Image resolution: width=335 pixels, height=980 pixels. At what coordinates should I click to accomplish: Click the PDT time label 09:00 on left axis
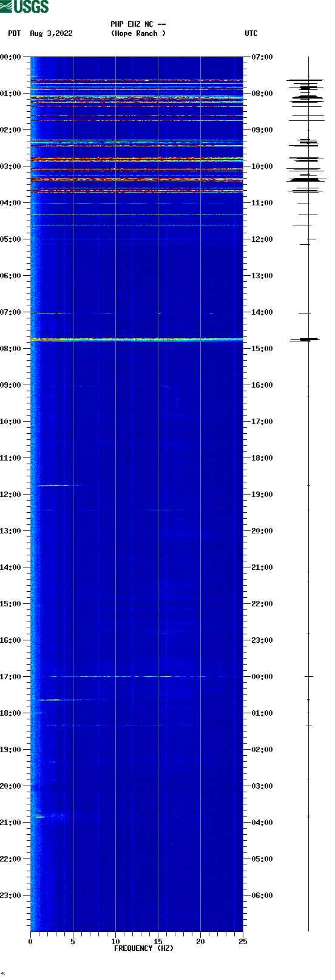tap(11, 385)
